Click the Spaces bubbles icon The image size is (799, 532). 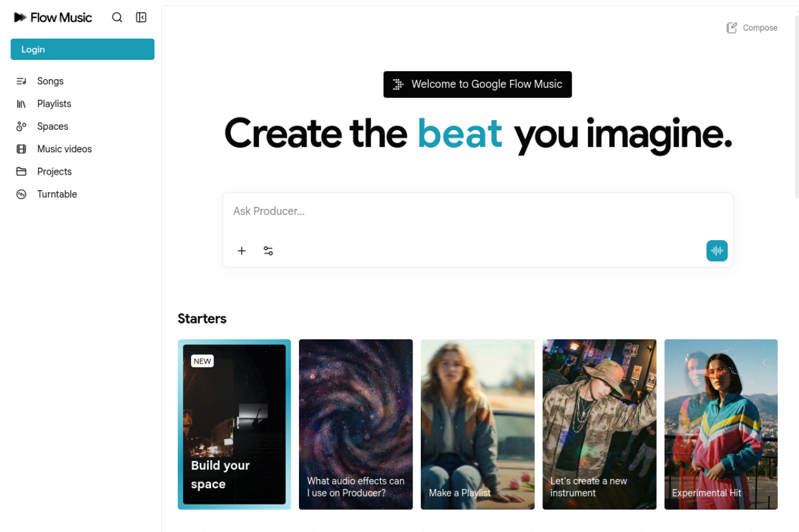(x=21, y=126)
